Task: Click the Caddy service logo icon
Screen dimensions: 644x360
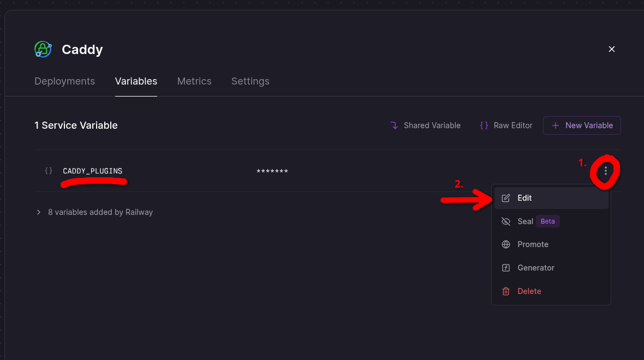Action: (x=43, y=49)
